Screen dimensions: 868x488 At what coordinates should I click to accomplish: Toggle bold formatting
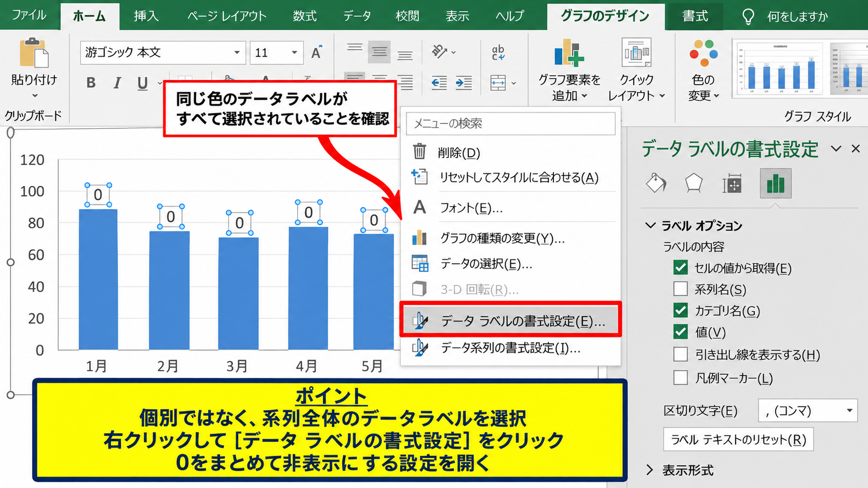tap(91, 83)
